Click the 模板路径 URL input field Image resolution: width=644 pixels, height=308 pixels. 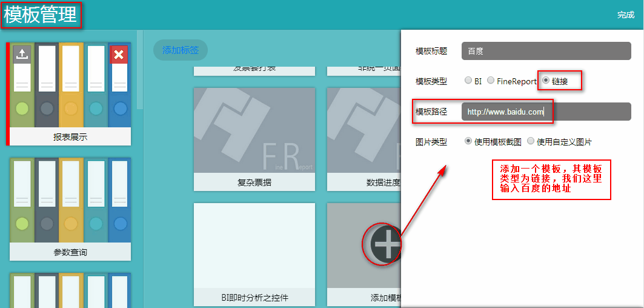click(546, 112)
